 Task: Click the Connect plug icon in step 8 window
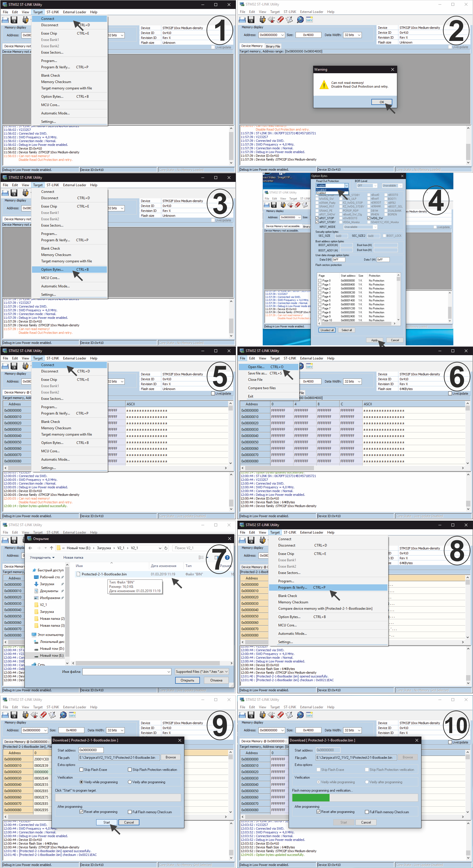262,540
